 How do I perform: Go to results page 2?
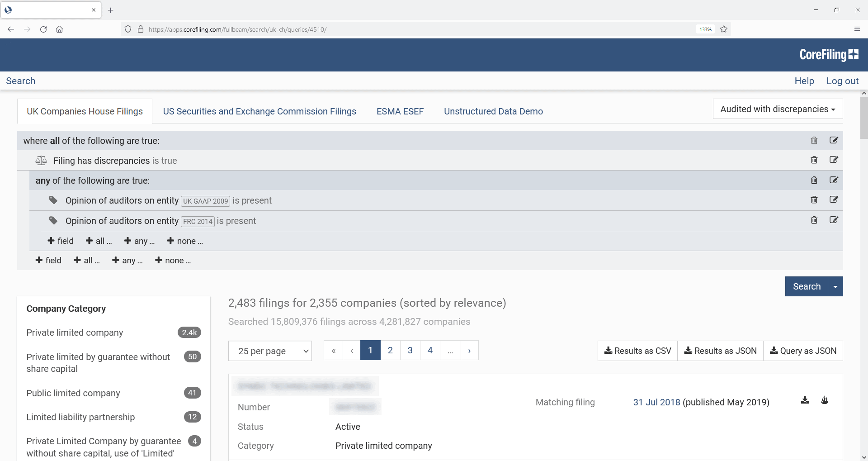[390, 351]
